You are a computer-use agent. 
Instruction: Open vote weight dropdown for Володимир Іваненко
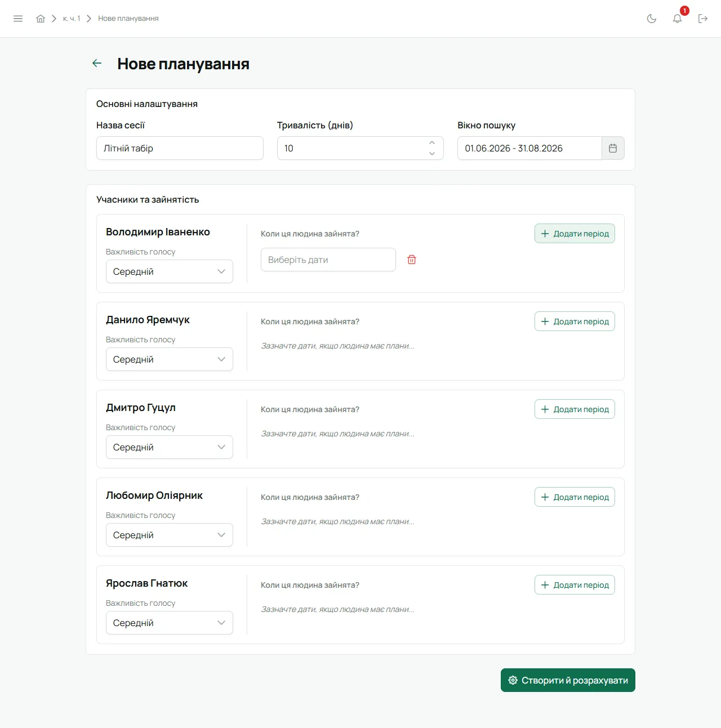(170, 271)
